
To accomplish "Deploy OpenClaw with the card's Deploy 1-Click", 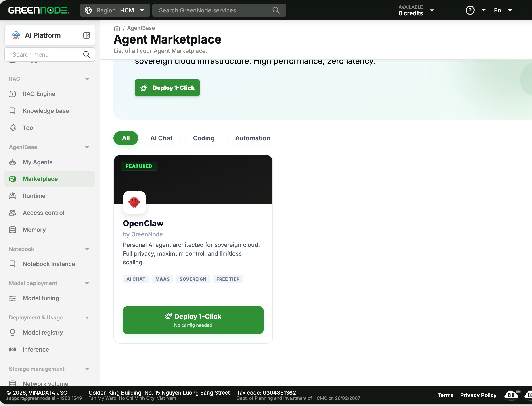I will 193,320.
